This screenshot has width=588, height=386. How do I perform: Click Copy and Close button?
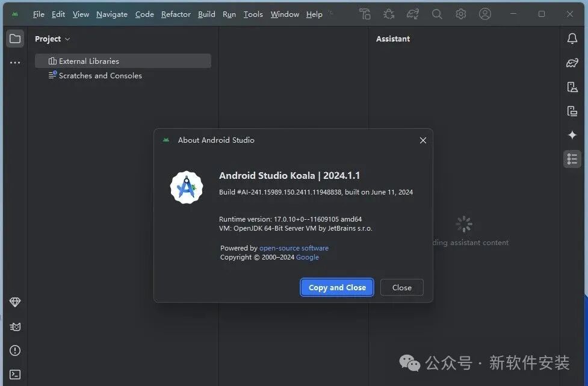pyautogui.click(x=337, y=287)
